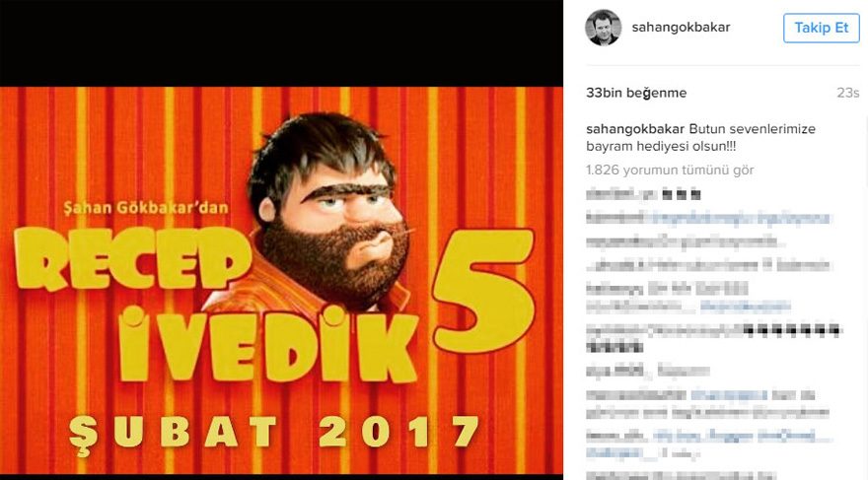
Task: Click the sahangokbakar username in the post header
Action: click(681, 27)
